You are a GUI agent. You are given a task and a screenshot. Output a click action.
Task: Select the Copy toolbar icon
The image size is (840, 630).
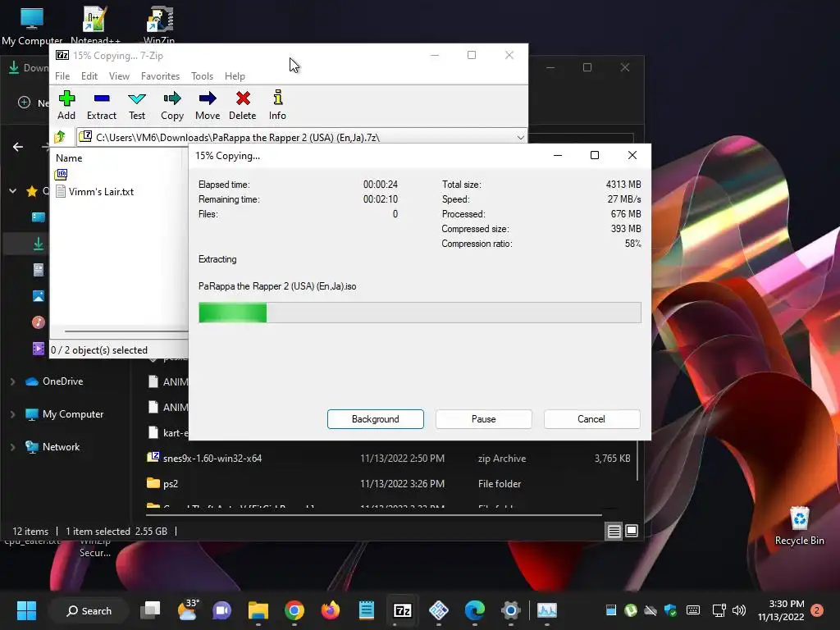coord(172,105)
